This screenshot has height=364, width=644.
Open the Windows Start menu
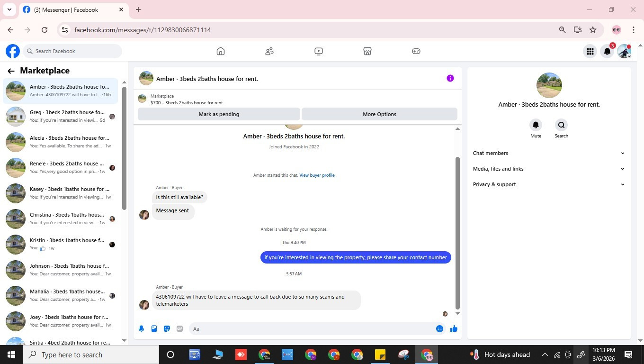click(11, 355)
